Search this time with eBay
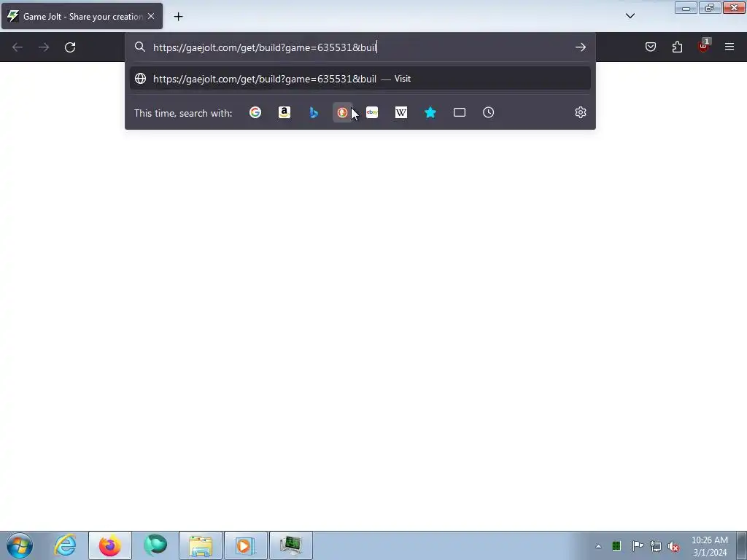747x560 pixels. (372, 112)
